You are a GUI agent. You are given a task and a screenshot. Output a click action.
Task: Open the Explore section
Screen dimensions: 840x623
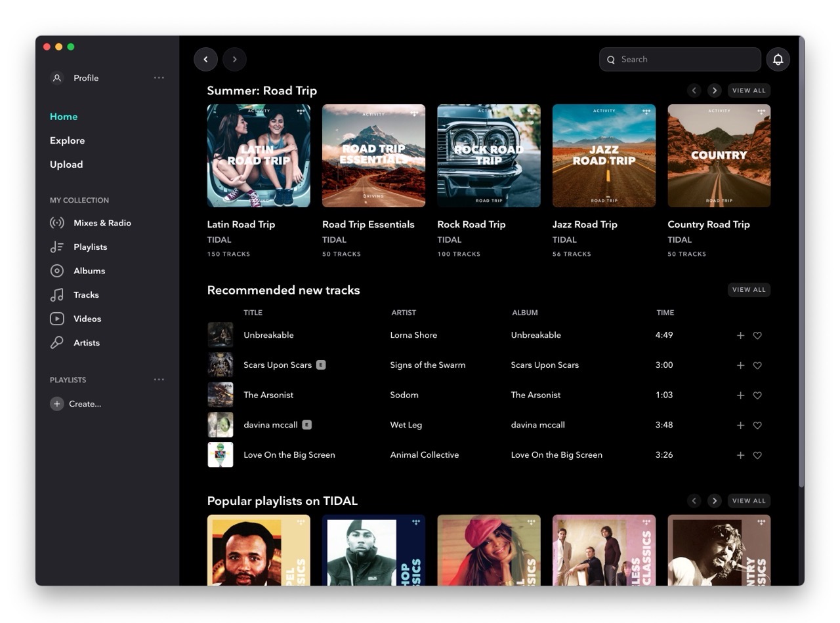click(x=67, y=141)
